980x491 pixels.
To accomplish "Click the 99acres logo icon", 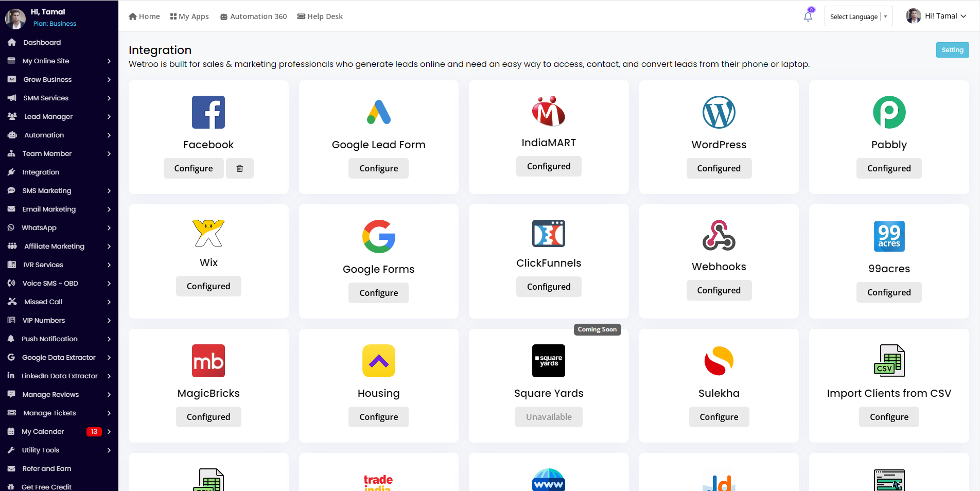I will (889, 236).
